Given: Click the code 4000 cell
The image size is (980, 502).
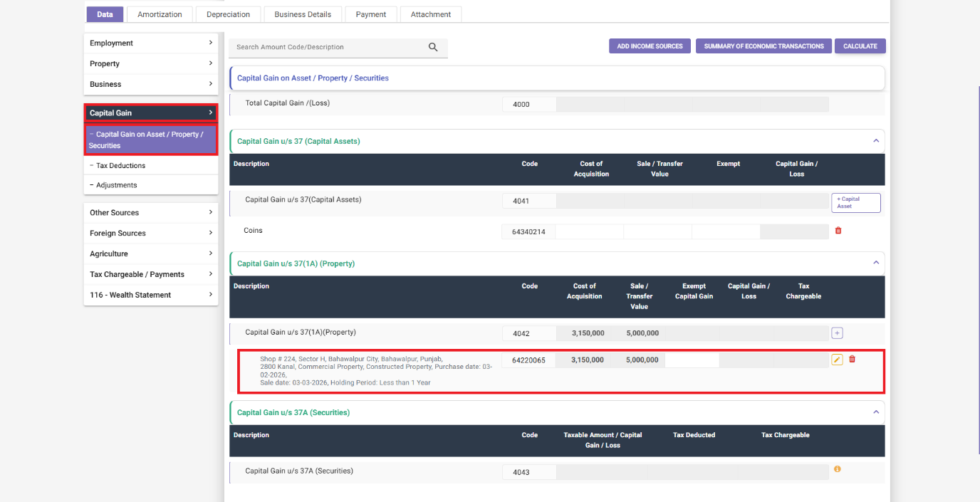Looking at the screenshot, I should coord(528,105).
